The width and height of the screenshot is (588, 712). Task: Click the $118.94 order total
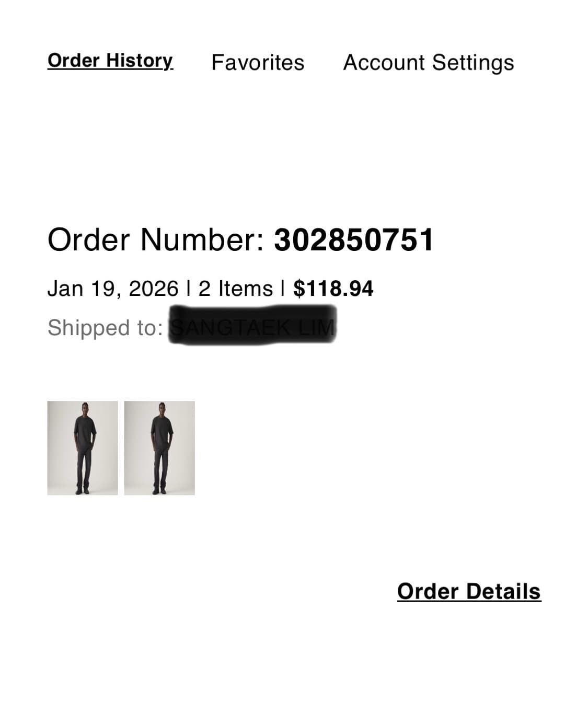[333, 289]
